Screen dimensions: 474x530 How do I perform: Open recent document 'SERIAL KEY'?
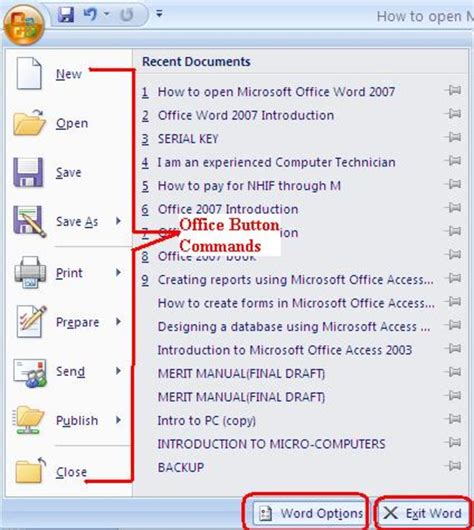coord(188,139)
